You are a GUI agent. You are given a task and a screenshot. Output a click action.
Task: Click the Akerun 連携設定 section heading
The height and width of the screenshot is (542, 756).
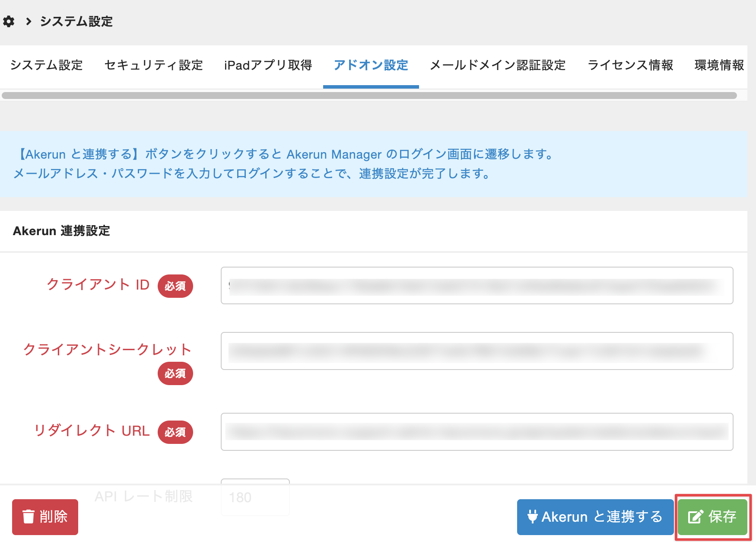click(61, 231)
